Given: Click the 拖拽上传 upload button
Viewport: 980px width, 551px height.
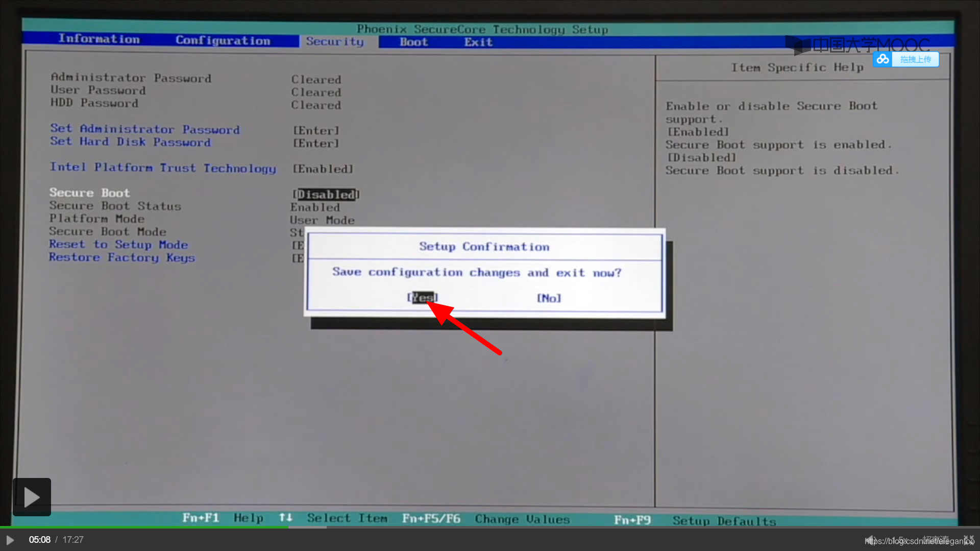Looking at the screenshot, I should click(915, 59).
